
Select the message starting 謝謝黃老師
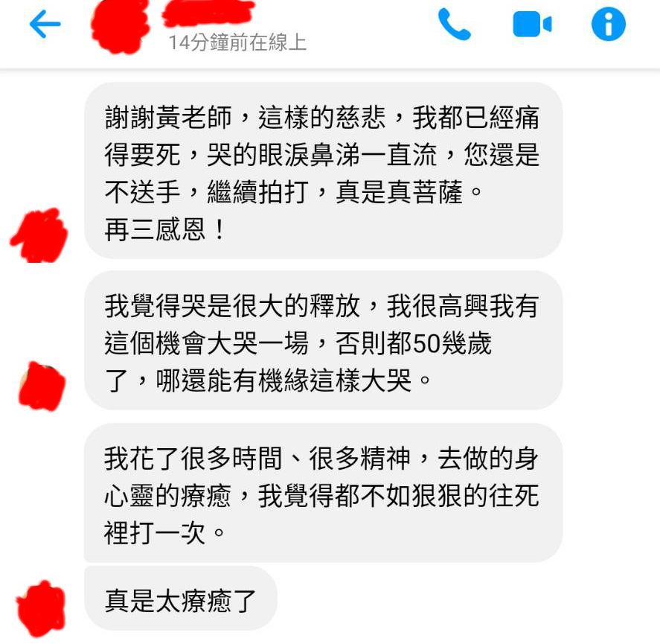coord(323,170)
